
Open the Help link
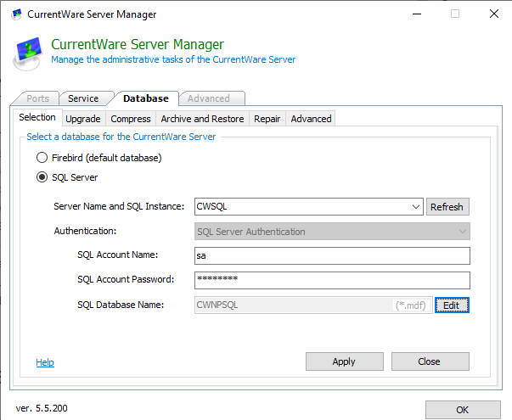45,362
